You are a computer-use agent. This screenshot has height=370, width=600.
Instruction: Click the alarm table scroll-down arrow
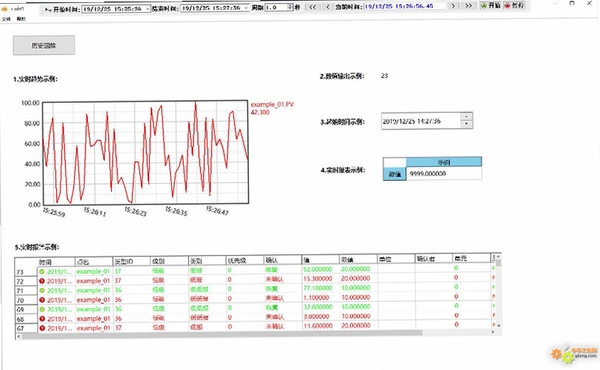click(x=499, y=325)
